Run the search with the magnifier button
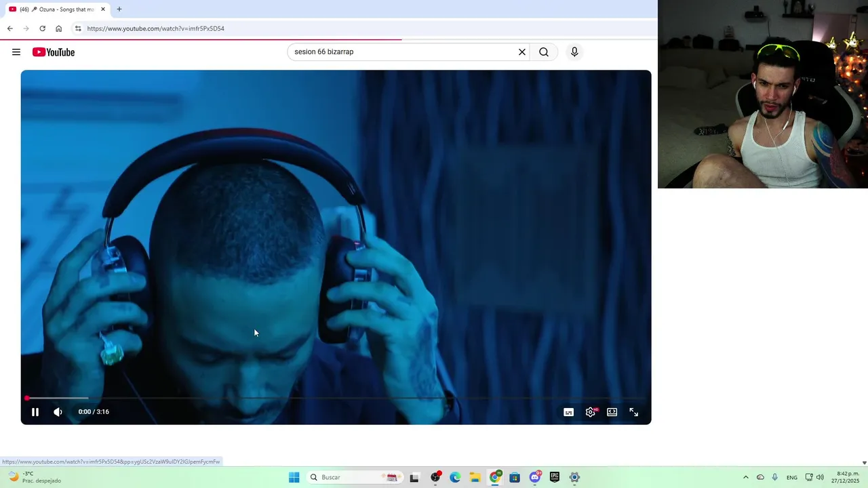This screenshot has height=488, width=868. click(544, 52)
